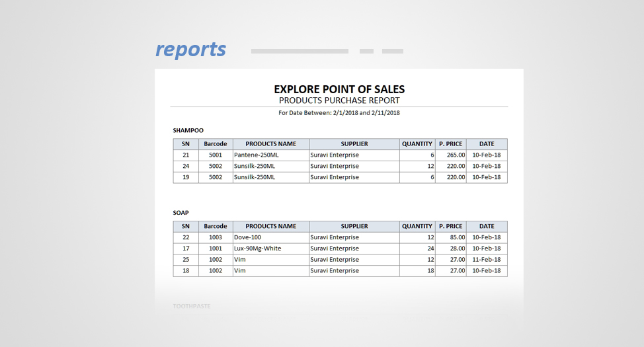
Task: Click barcode 1003 in the SOAP table
Action: coord(216,237)
